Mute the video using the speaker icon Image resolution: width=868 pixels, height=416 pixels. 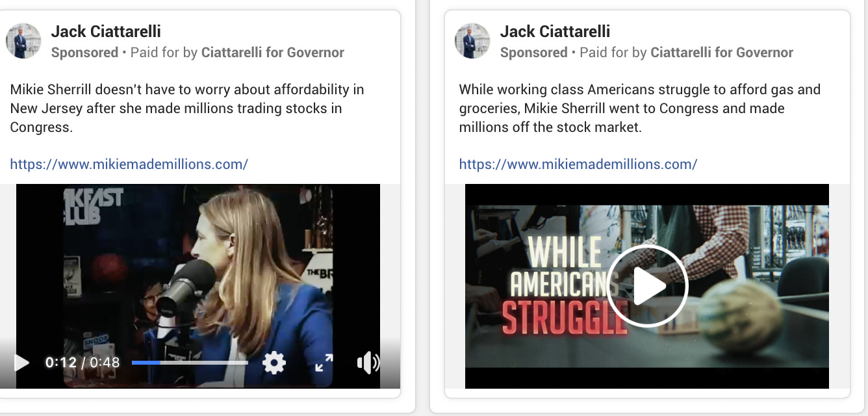[x=368, y=363]
